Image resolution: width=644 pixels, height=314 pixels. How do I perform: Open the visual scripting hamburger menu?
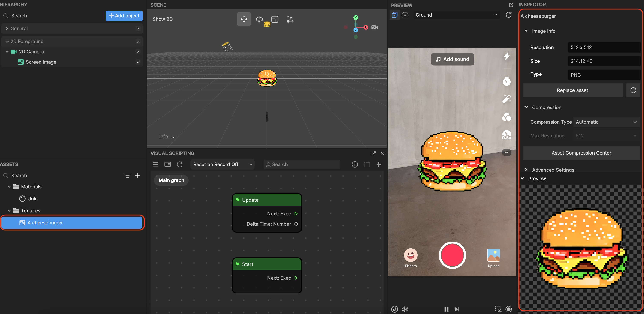click(x=155, y=164)
